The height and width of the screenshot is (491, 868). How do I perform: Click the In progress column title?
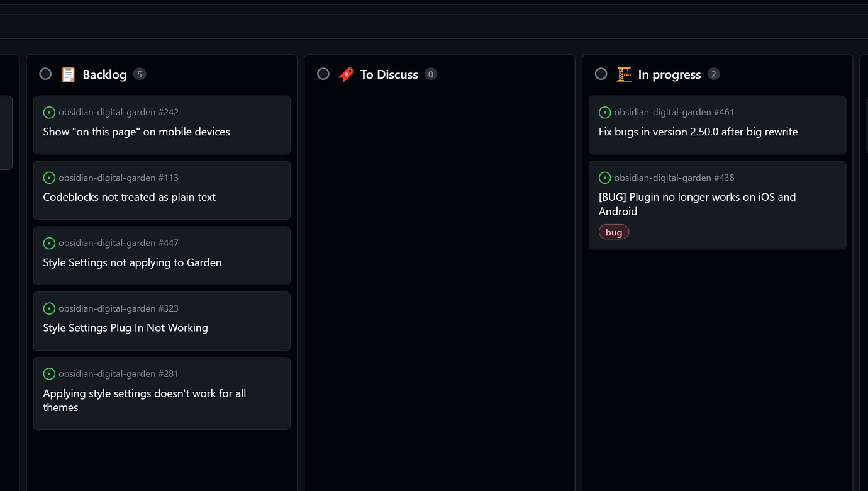coord(669,74)
